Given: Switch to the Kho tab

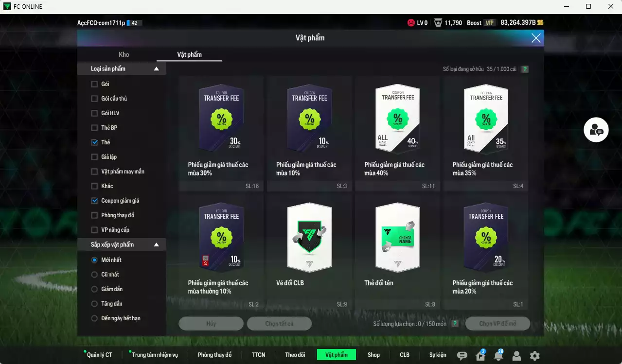Looking at the screenshot, I should [124, 54].
